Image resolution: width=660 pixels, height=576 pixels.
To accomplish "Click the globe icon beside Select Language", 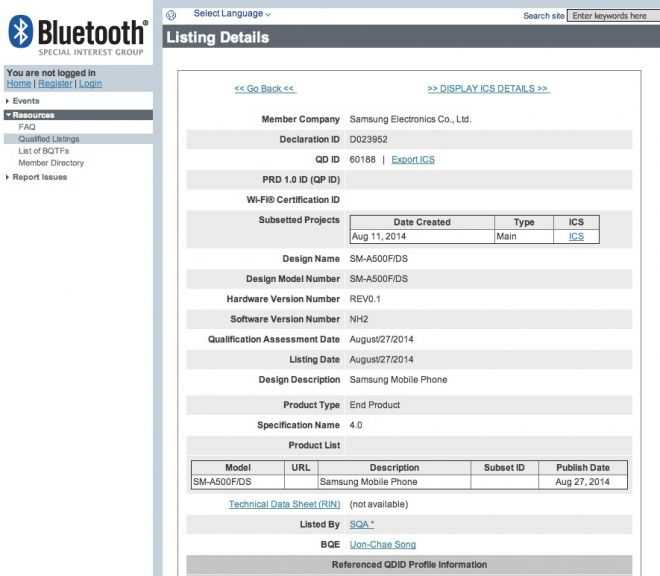I will 170,14.
